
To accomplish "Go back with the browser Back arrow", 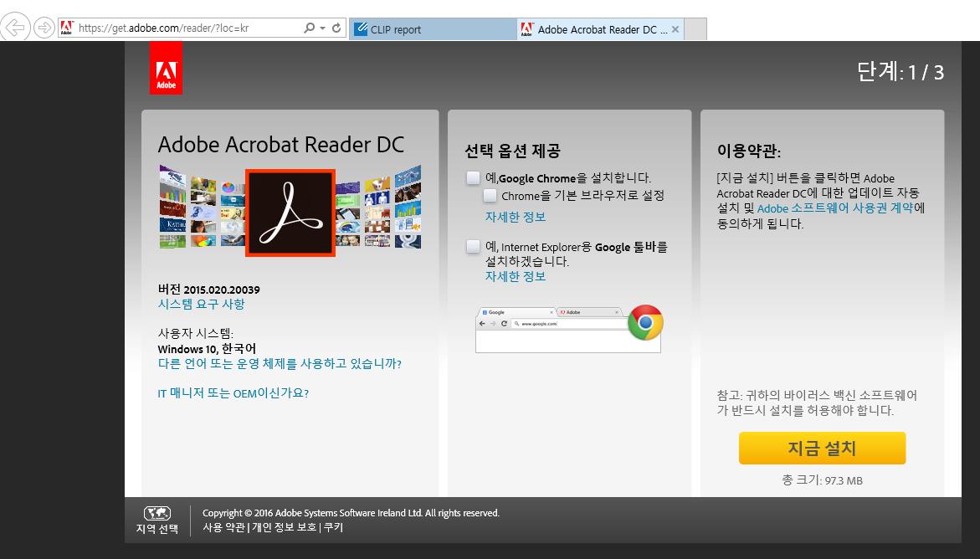I will point(15,28).
